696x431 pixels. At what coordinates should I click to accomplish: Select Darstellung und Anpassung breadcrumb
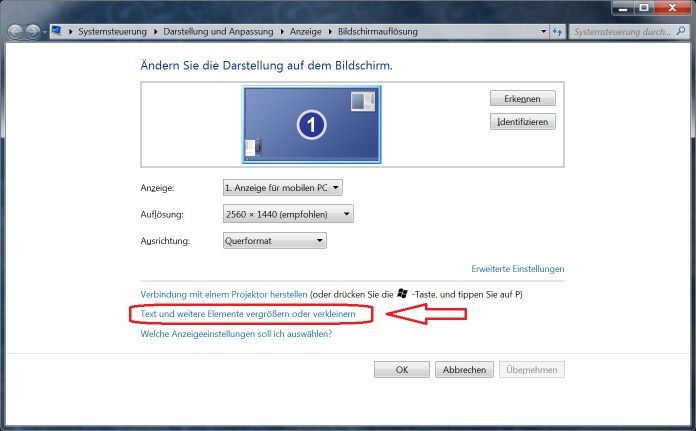click(218, 32)
